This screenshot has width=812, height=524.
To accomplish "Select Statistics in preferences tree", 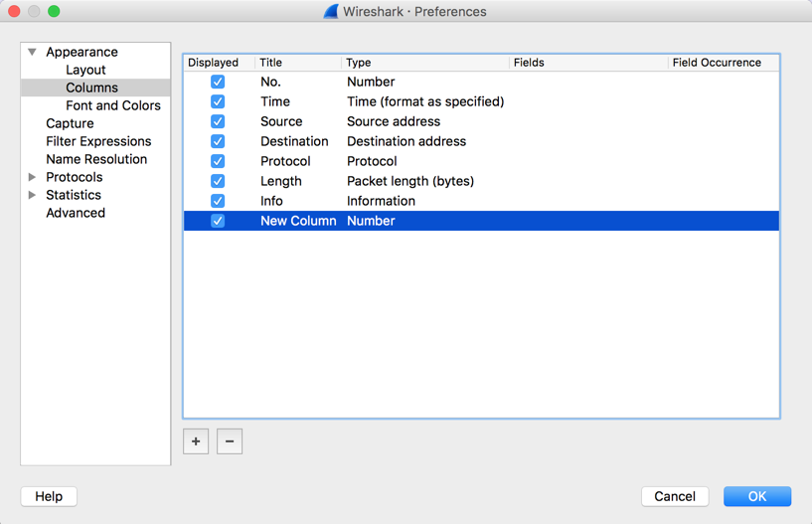I will [74, 195].
